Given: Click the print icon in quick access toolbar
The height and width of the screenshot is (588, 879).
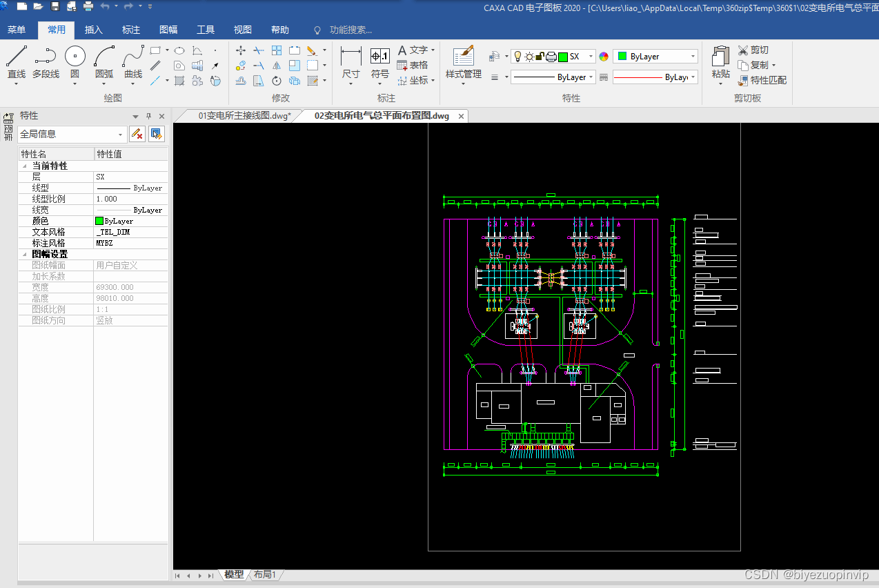Looking at the screenshot, I should [x=88, y=6].
